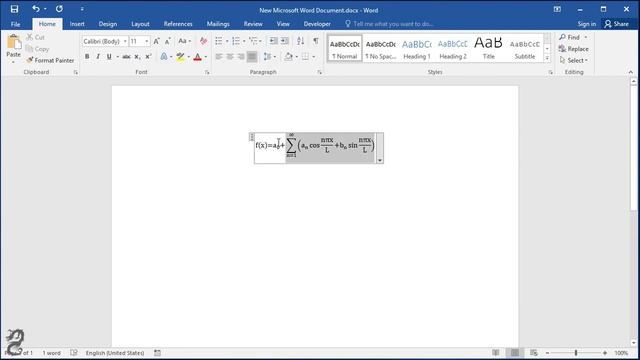The height and width of the screenshot is (360, 640).
Task: Open the font size dropdown
Action: click(147, 41)
